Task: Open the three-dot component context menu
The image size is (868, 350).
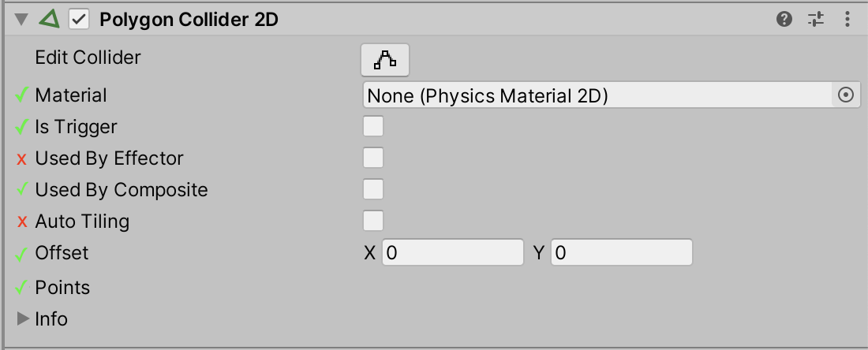Action: 847,20
